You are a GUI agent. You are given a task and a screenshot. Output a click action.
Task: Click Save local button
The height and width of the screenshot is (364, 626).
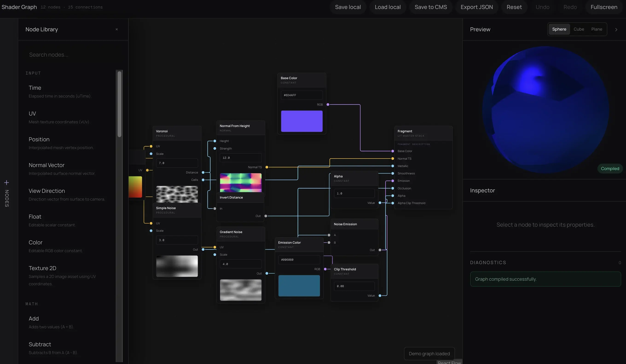pyautogui.click(x=348, y=7)
